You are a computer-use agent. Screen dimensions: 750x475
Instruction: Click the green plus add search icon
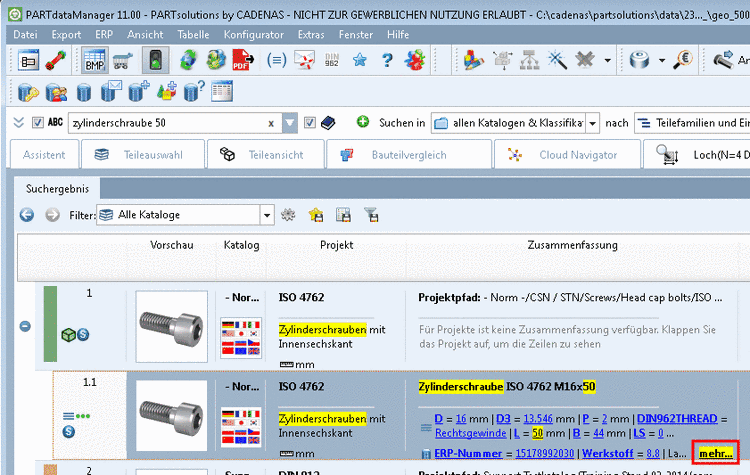tap(363, 122)
